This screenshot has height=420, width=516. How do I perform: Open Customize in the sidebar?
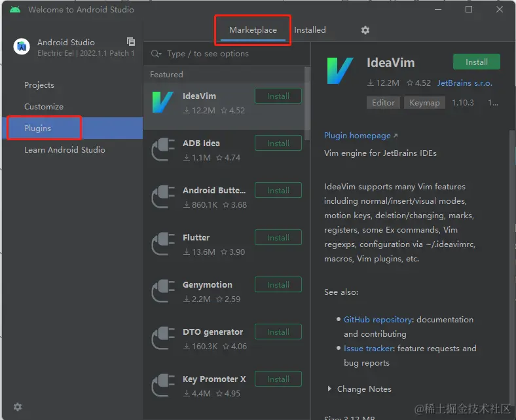(44, 106)
